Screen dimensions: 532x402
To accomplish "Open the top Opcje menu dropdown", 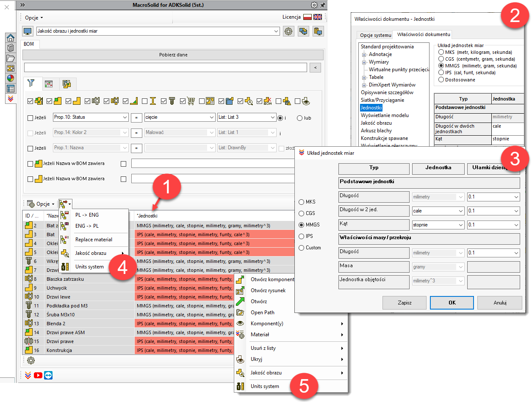I will 34,18.
